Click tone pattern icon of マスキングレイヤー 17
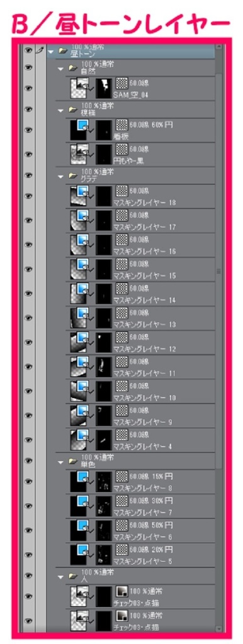This screenshot has width=243, height=644. coord(121,215)
